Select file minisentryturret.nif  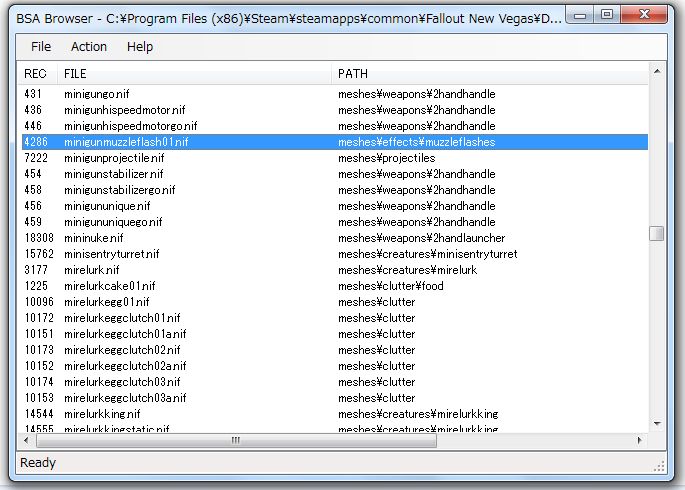[x=111, y=254]
